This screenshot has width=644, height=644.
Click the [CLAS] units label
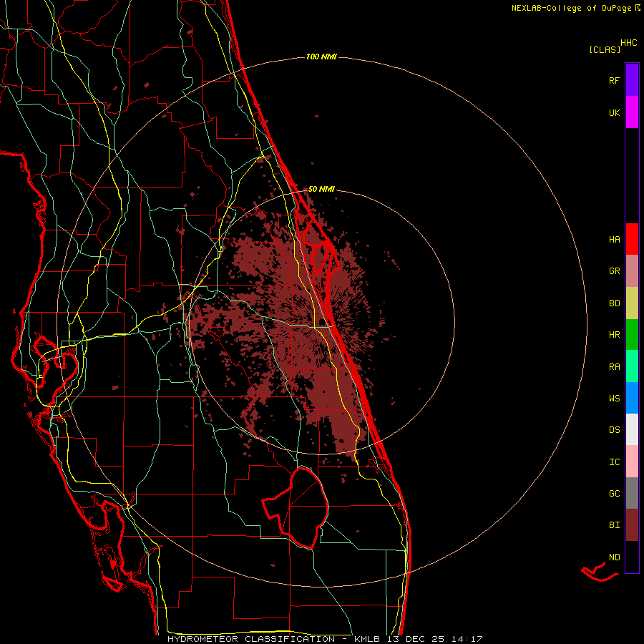(605, 50)
